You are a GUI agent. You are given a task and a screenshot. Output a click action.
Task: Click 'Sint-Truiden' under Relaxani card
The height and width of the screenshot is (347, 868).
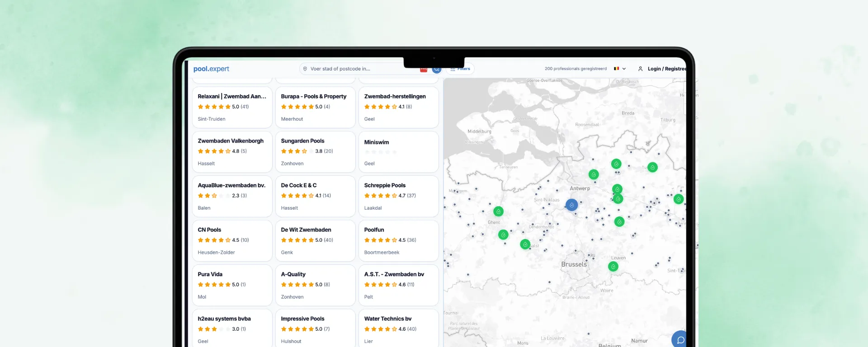(x=212, y=119)
